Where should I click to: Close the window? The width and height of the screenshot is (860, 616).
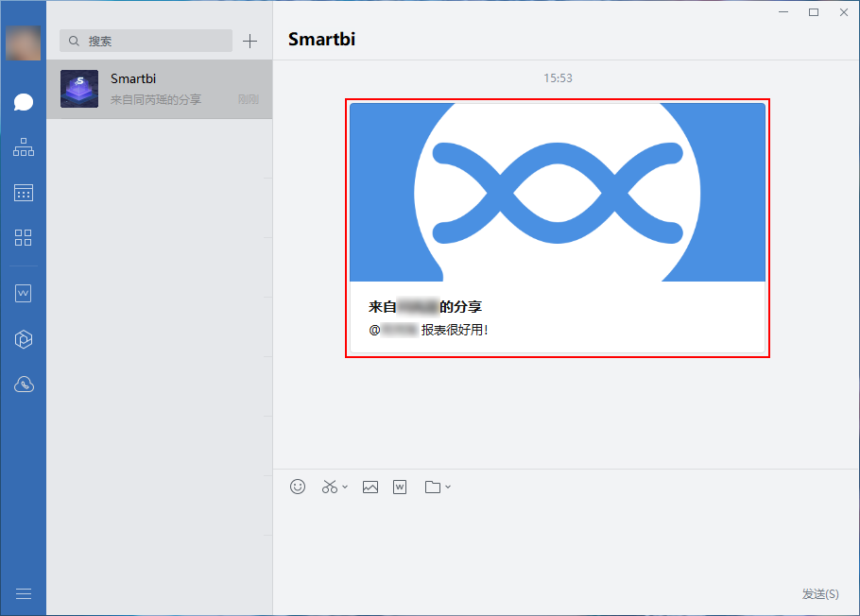point(844,12)
